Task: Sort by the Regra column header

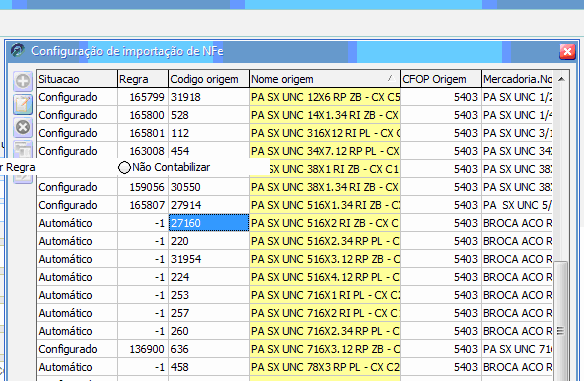Action: [143, 79]
